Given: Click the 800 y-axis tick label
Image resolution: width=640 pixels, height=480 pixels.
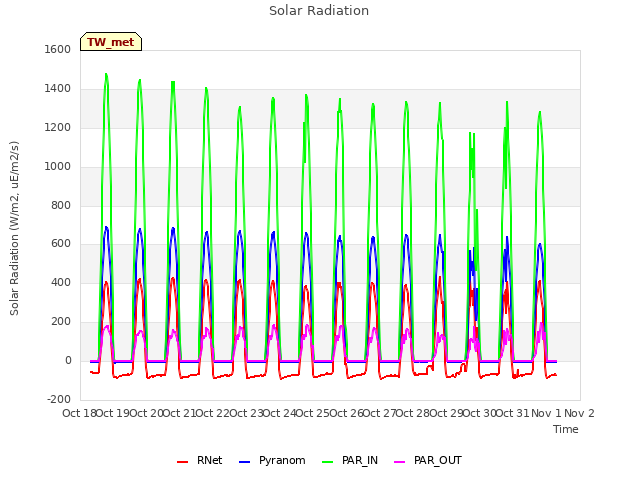Looking at the screenshot, I should point(61,205).
